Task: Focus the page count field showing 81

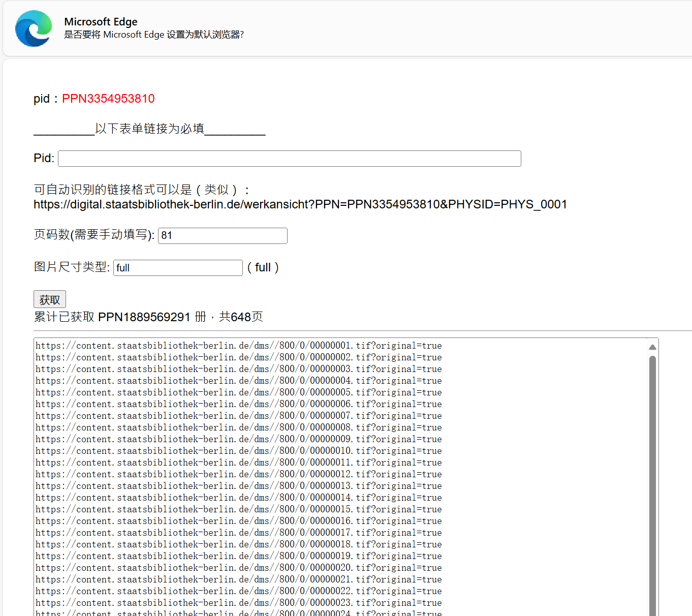Action: [x=223, y=236]
